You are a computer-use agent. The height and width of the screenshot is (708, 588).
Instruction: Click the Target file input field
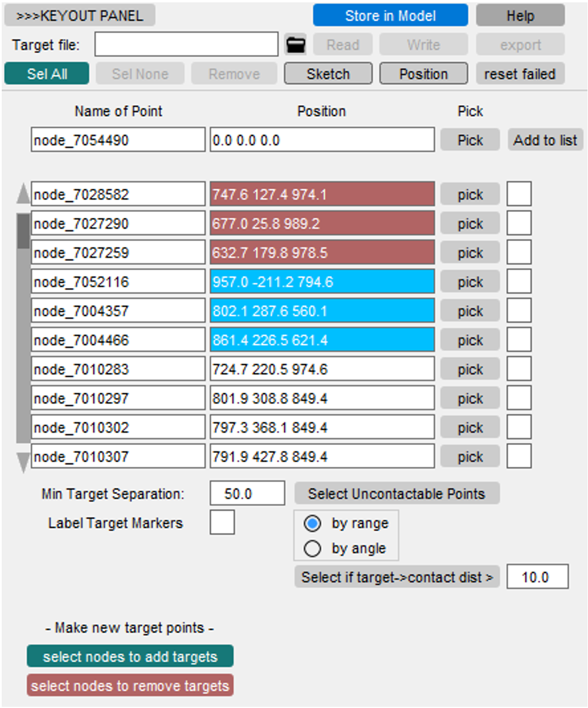(x=187, y=45)
